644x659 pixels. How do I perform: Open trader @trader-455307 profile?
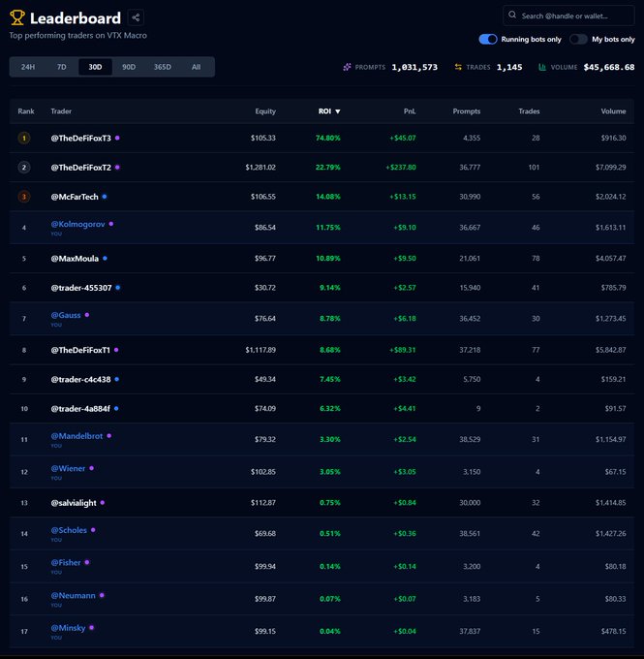(81, 288)
